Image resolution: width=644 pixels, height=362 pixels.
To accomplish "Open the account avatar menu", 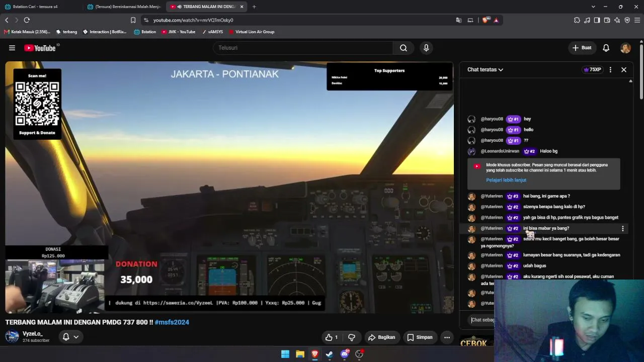I will tap(625, 48).
